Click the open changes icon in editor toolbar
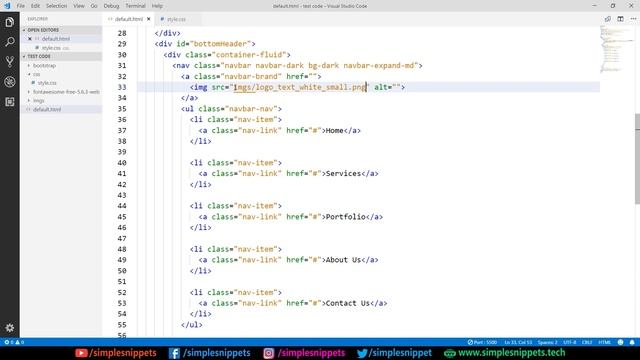 tap(608, 19)
